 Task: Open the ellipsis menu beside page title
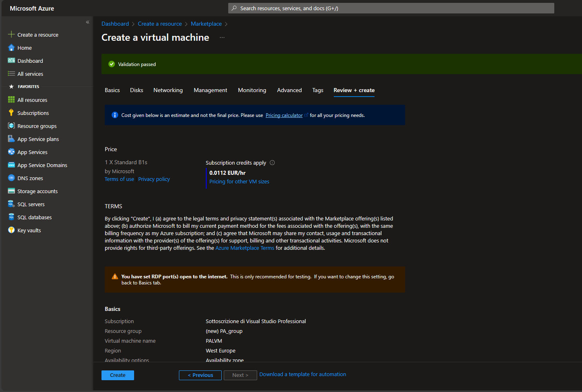(222, 37)
